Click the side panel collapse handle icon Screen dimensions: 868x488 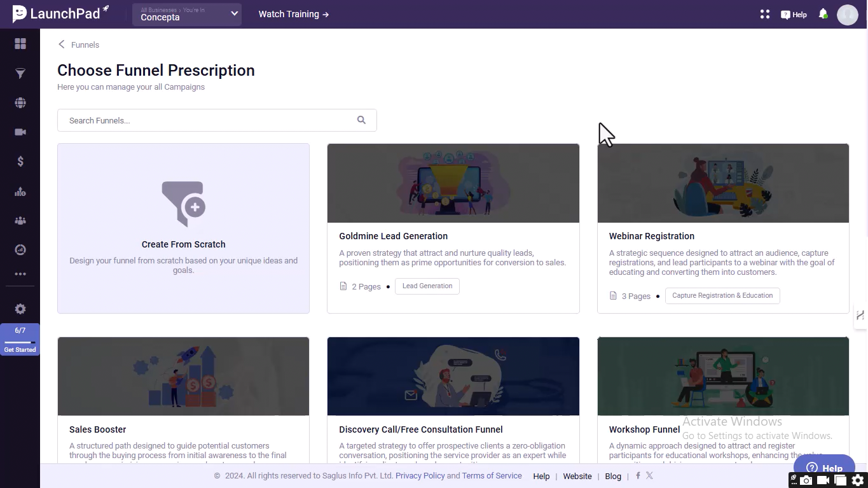pos(860,315)
